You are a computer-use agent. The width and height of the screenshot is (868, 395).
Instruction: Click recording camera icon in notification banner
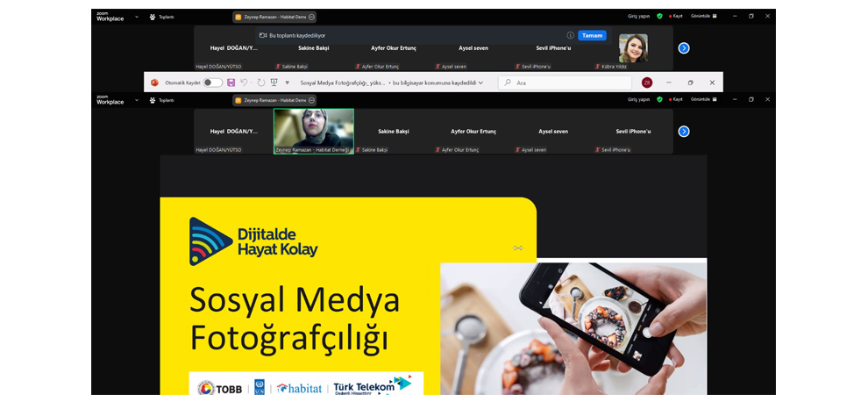[263, 35]
